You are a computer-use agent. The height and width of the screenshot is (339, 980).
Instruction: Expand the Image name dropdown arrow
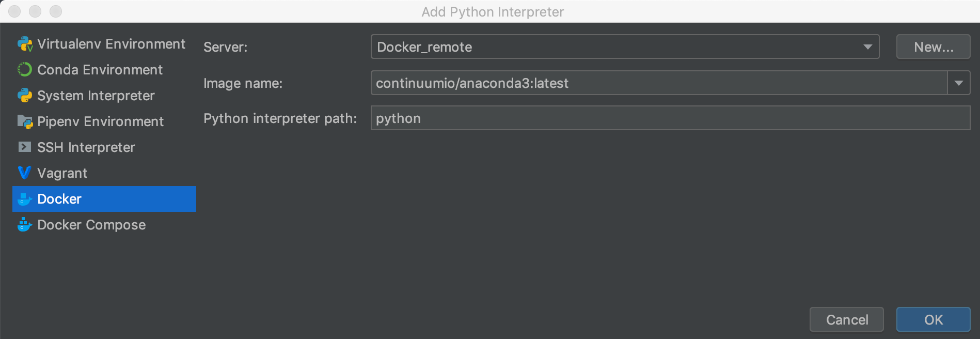959,83
